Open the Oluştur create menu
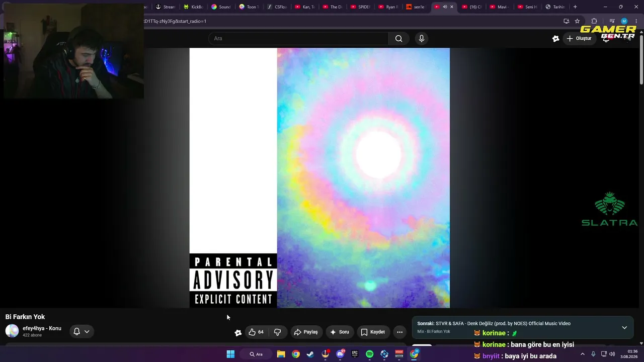The height and width of the screenshot is (362, 644). click(x=579, y=39)
